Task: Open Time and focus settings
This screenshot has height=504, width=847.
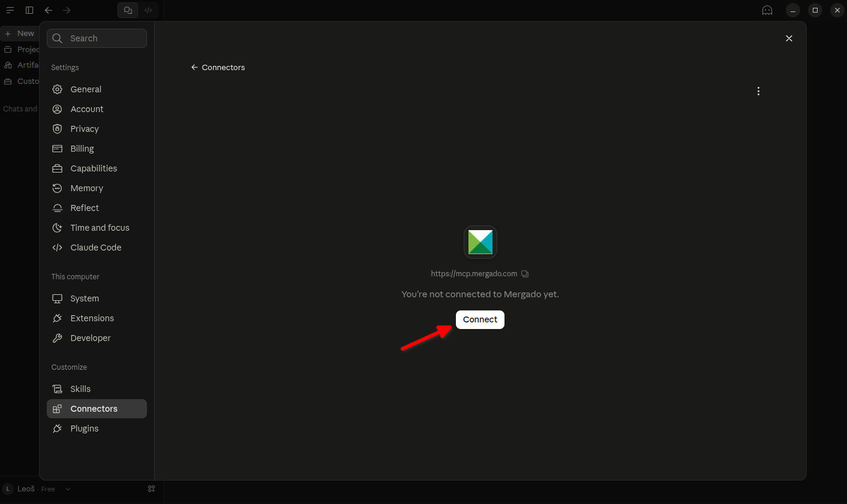Action: (97, 228)
